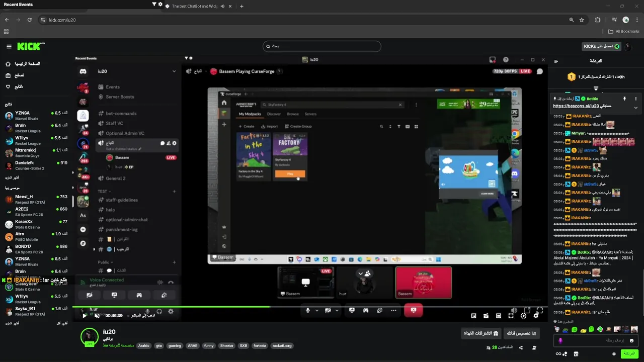The image size is (644, 362).
Task: Open more options dots in call bar
Action: coord(393,310)
